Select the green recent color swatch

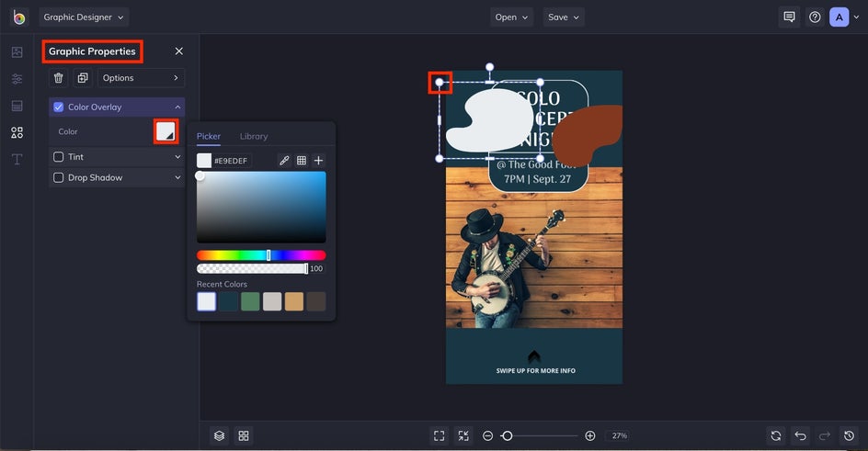250,301
